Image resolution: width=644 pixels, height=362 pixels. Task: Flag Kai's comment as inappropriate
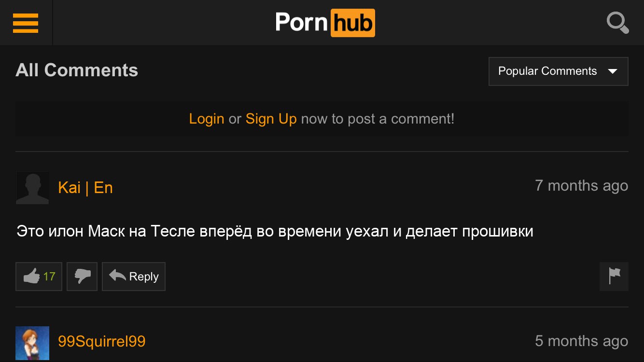614,277
